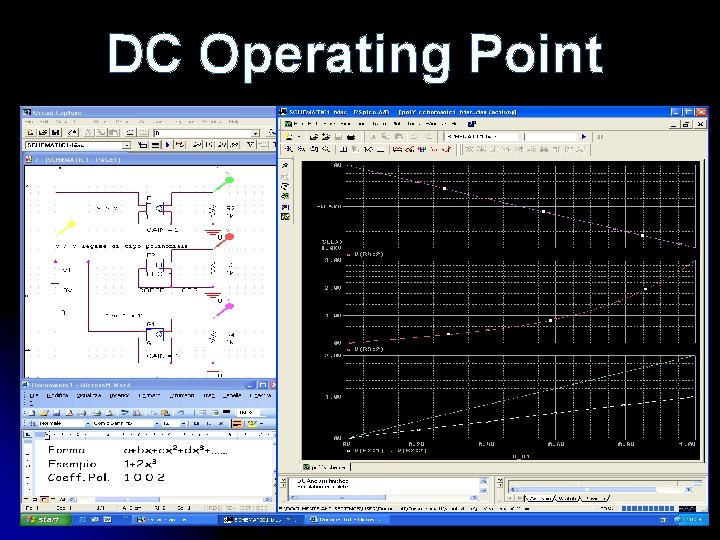Click the green voltage marker on the schematic
Viewport: 720px width, 540px height.
pyautogui.click(x=225, y=183)
